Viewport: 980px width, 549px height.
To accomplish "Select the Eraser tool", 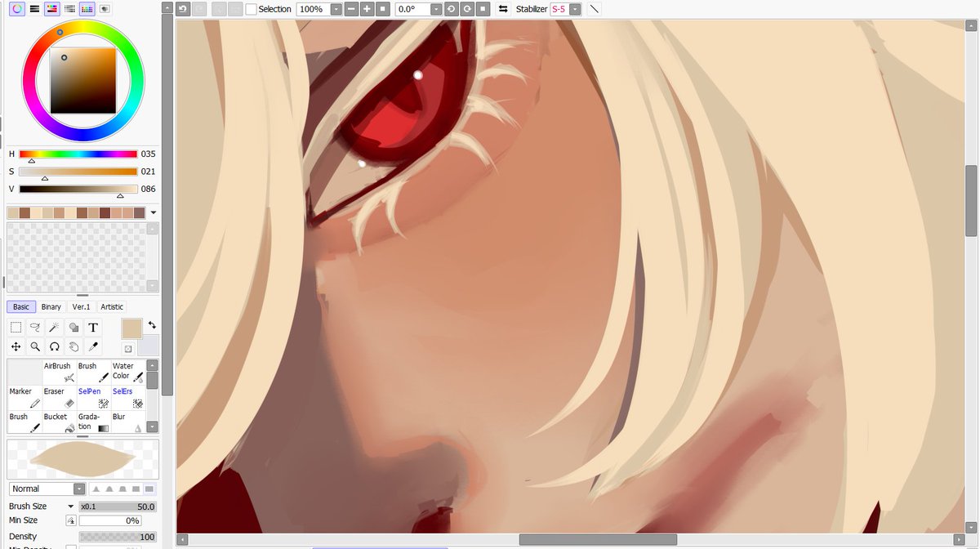I will [x=58, y=397].
